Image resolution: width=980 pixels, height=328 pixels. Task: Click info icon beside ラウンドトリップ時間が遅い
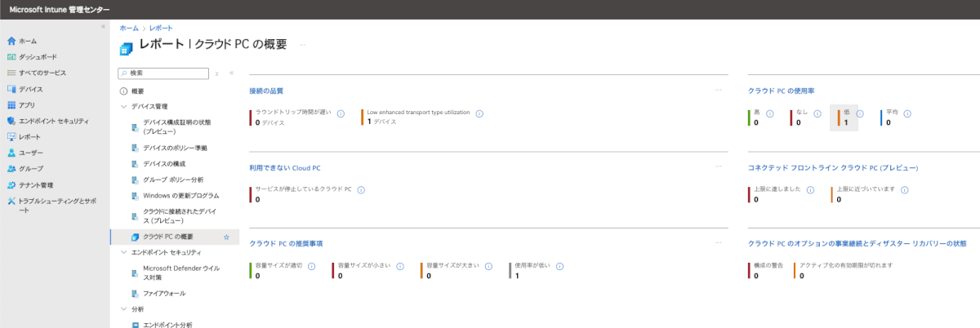[x=341, y=113]
